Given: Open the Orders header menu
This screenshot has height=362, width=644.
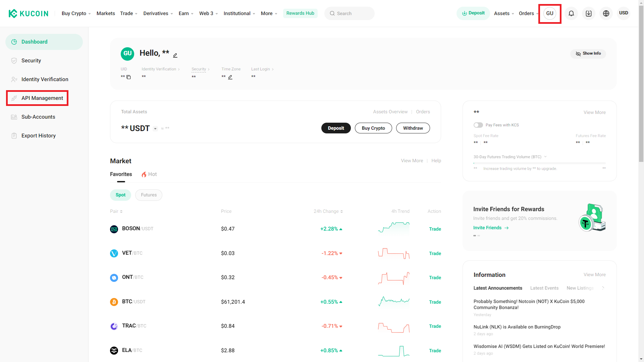Looking at the screenshot, I should click(x=528, y=13).
